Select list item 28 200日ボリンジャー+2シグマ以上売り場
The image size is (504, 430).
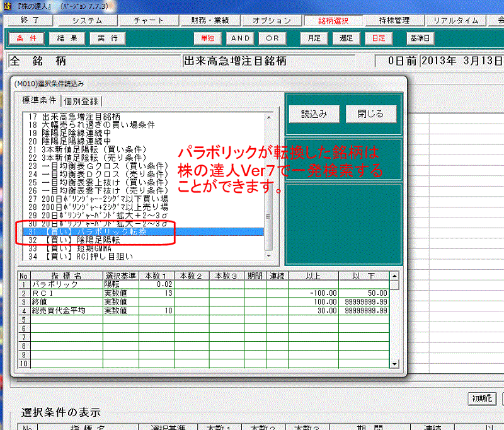[143, 207]
